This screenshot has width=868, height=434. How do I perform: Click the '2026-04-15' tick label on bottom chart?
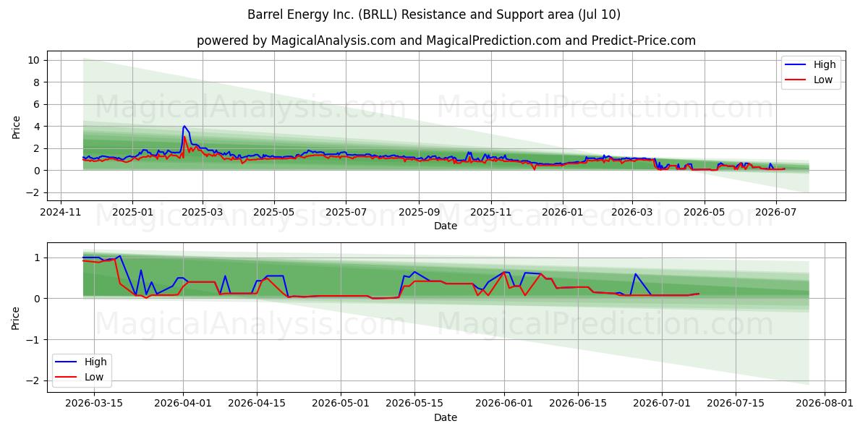point(258,404)
